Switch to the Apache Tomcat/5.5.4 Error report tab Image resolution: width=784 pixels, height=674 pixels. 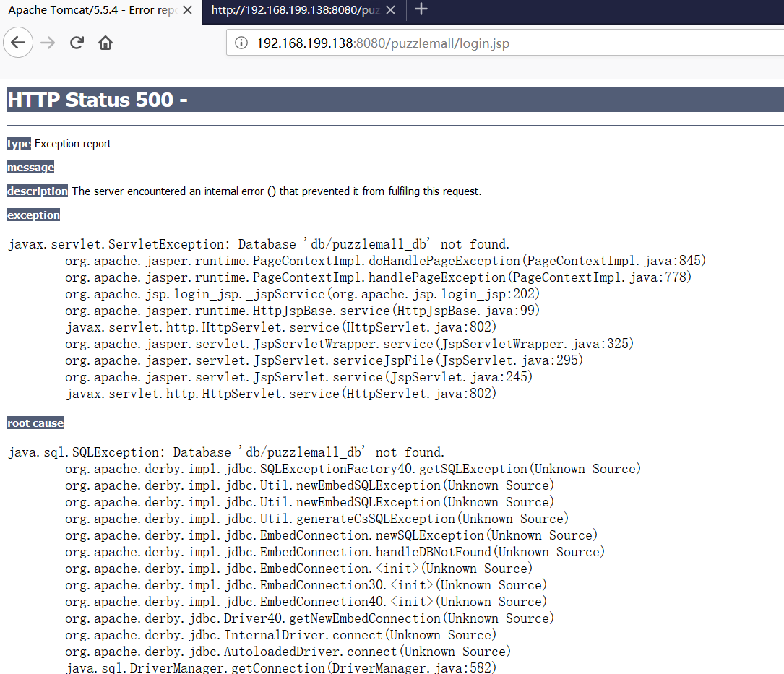pyautogui.click(x=90, y=11)
